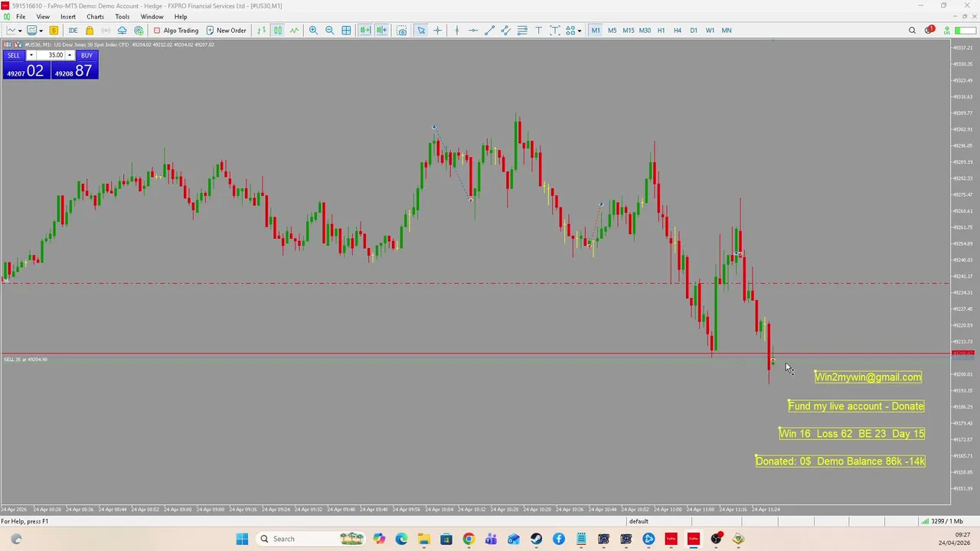The width and height of the screenshot is (980, 551).
Task: Click BUY on the one-click panel
Action: tap(87, 55)
